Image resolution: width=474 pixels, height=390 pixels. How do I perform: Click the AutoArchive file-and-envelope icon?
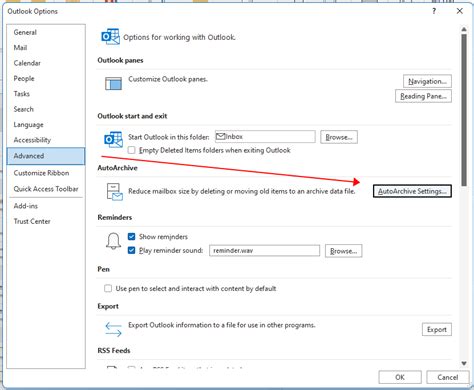click(114, 192)
